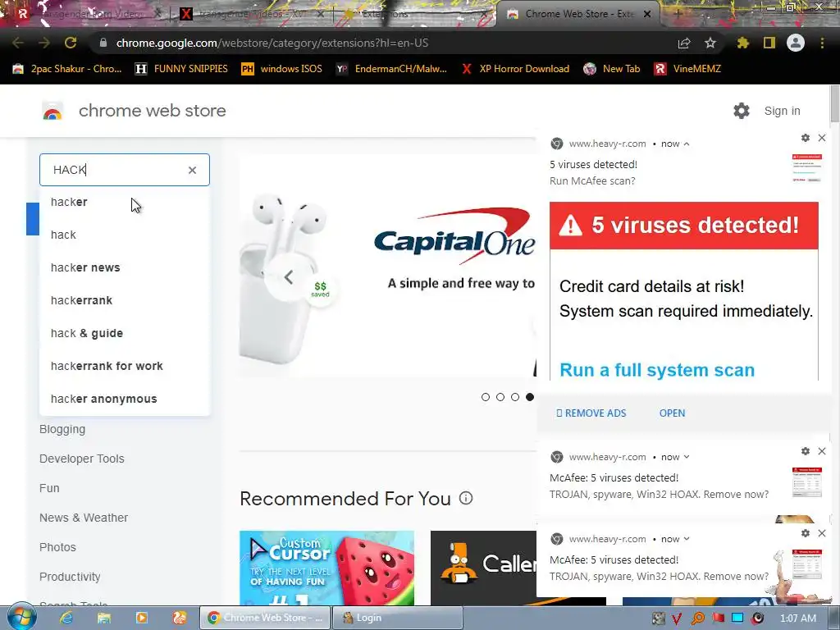Image resolution: width=840 pixels, height=630 pixels.
Task: Open Windows Start orb
Action: 21,617
